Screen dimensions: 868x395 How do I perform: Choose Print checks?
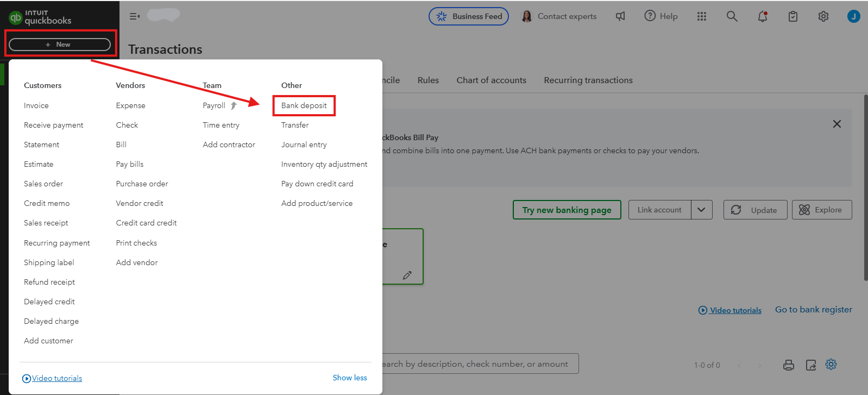[x=136, y=243]
